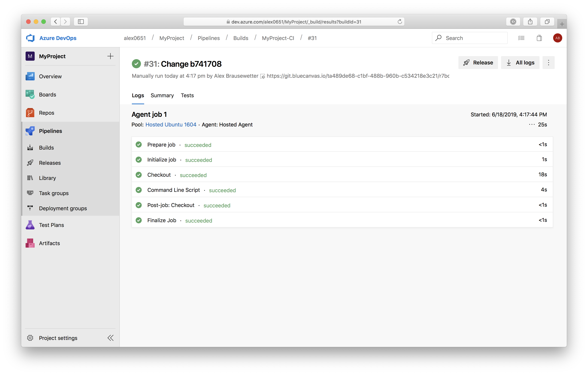Open Artifacts package icon
Viewport: 588px width, 375px height.
pos(30,243)
